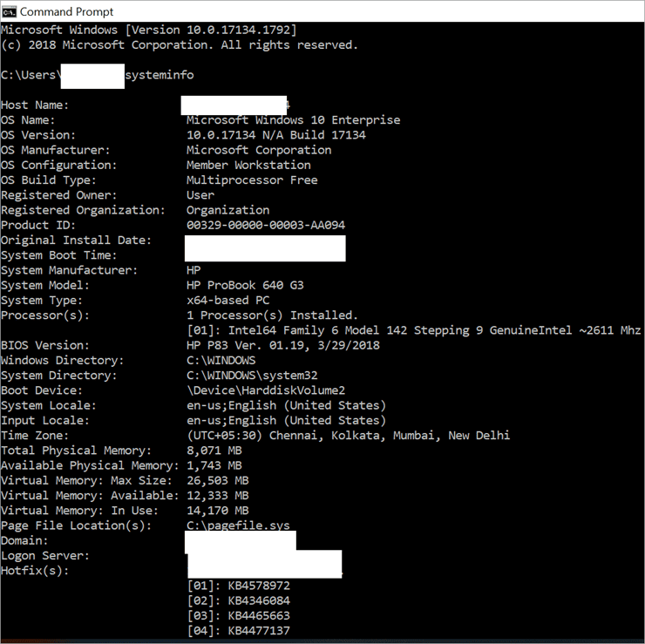Click the x64-based PC value

227,300
